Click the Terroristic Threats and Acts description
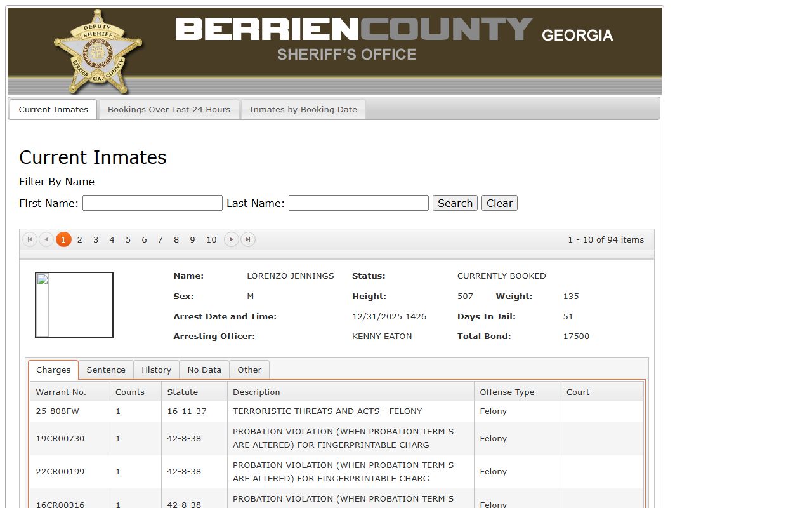The height and width of the screenshot is (508, 812). [x=327, y=411]
